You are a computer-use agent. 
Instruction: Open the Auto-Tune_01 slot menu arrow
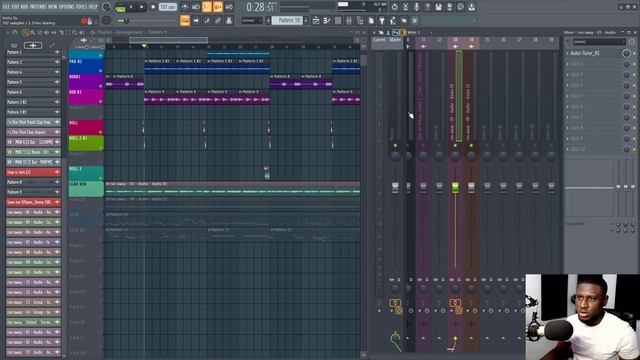point(568,53)
